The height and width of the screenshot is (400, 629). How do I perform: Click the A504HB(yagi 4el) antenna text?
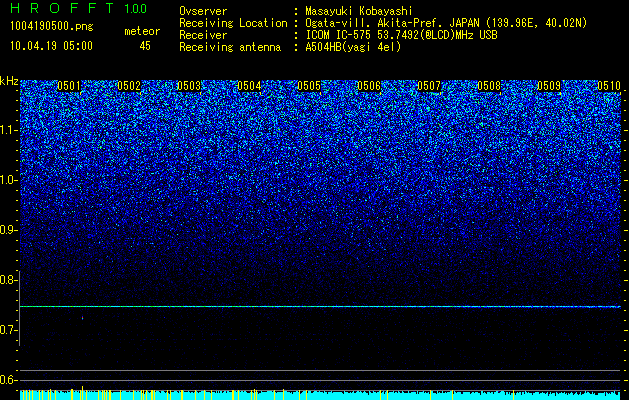353,47
